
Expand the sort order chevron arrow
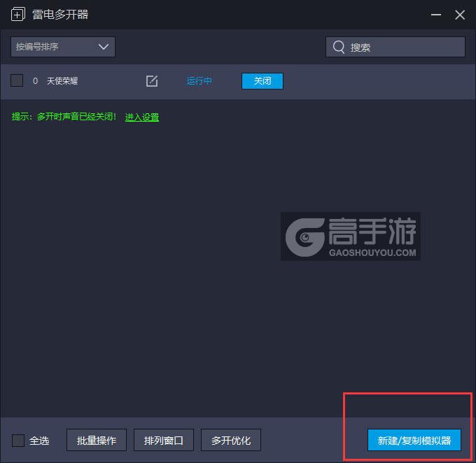click(x=104, y=47)
